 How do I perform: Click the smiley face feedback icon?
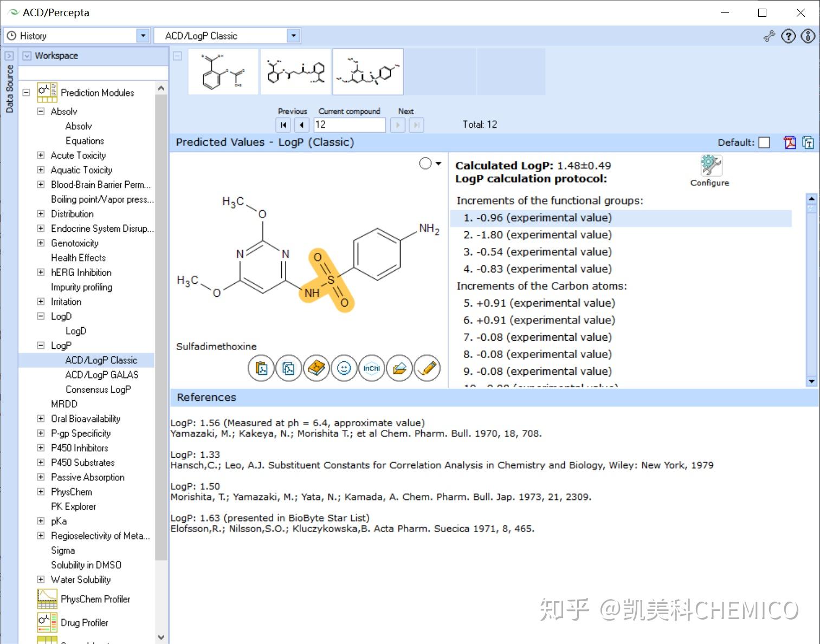pyautogui.click(x=344, y=368)
